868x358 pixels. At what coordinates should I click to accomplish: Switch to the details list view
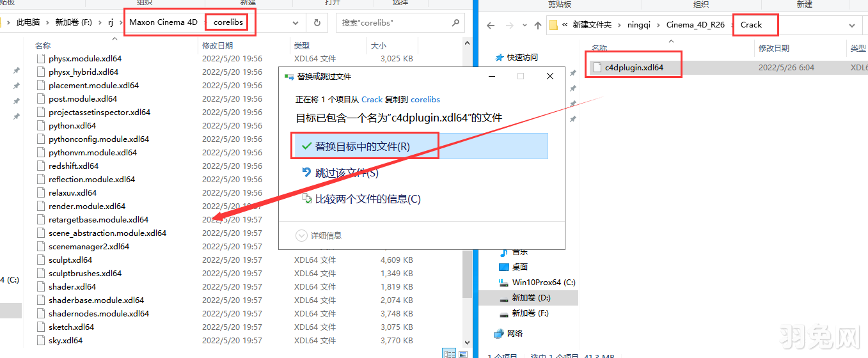pos(450,354)
